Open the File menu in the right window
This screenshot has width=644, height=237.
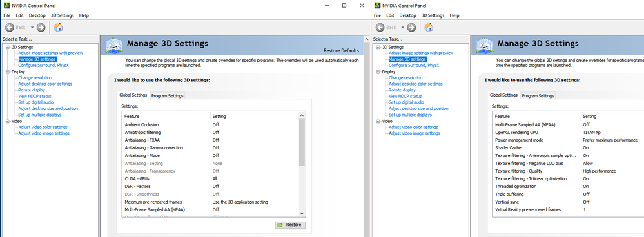(377, 15)
